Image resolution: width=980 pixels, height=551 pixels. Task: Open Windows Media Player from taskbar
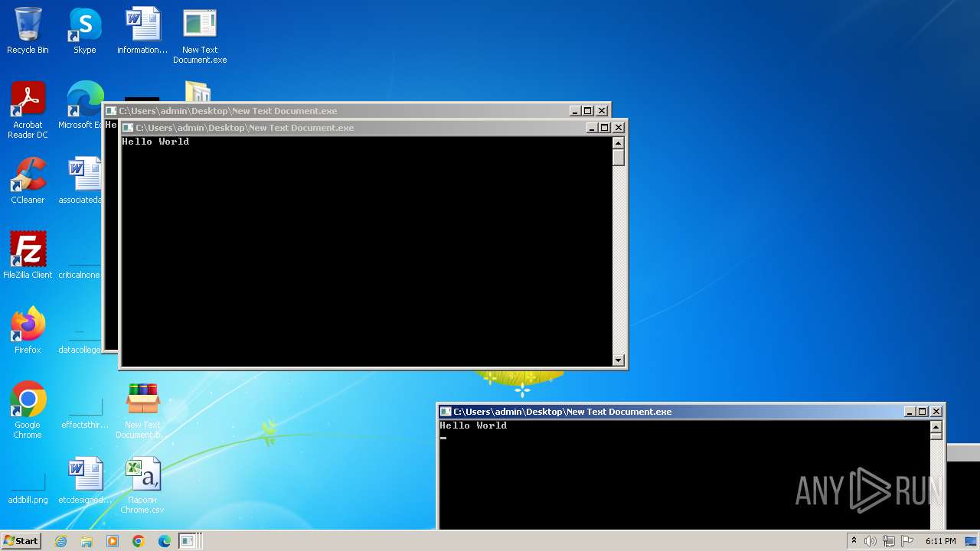click(x=113, y=541)
